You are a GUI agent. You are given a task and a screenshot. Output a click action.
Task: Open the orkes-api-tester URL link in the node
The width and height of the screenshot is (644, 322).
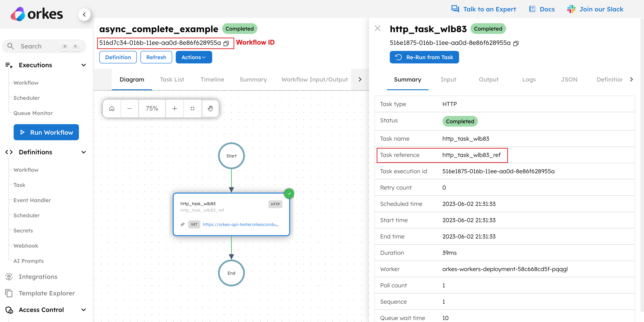(x=241, y=224)
